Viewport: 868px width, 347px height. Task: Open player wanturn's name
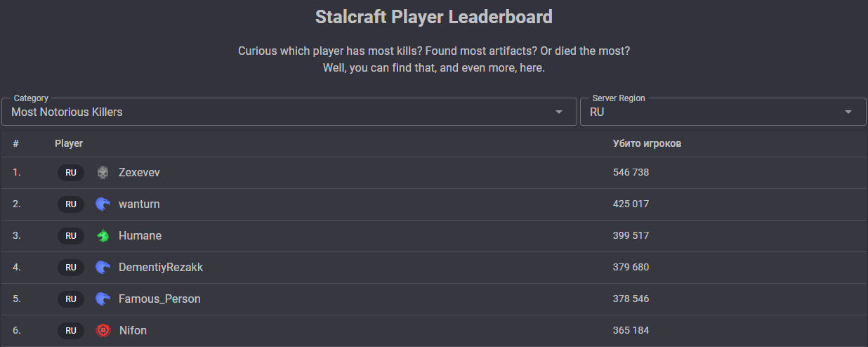tap(139, 204)
